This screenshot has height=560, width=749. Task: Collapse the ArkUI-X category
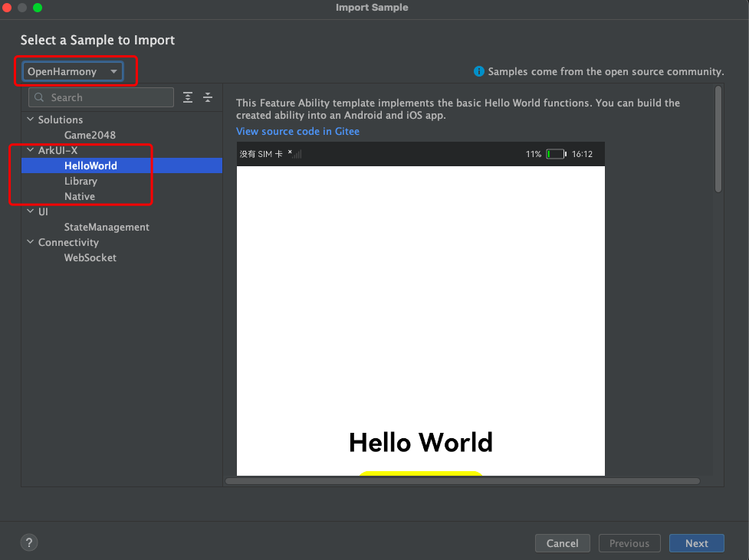30,150
